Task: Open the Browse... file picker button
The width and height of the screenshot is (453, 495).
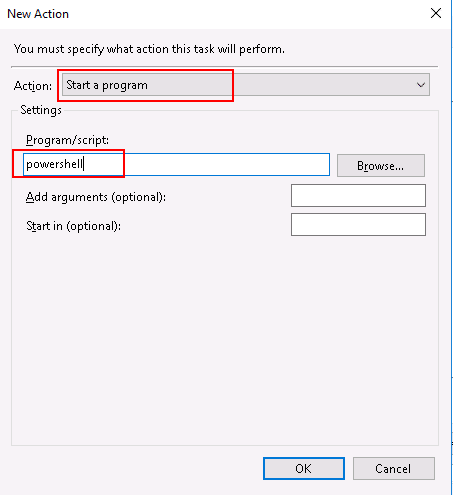Action: 381,165
